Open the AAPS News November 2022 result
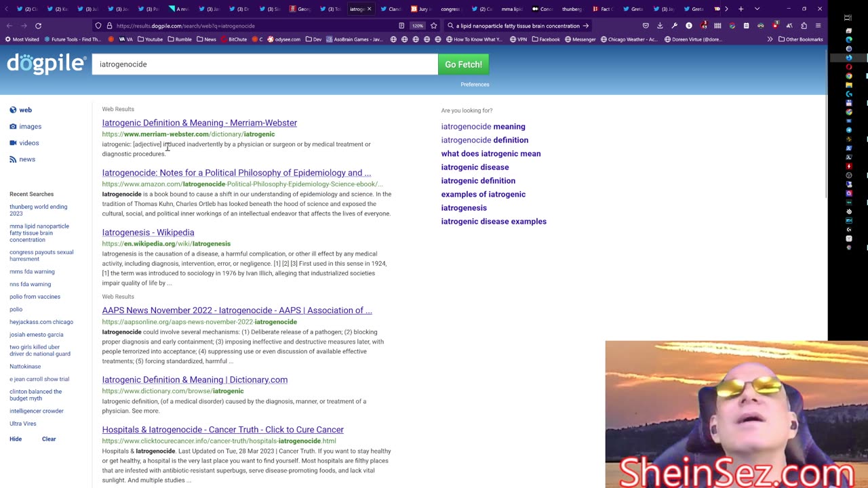The width and height of the screenshot is (868, 488). coord(237,310)
